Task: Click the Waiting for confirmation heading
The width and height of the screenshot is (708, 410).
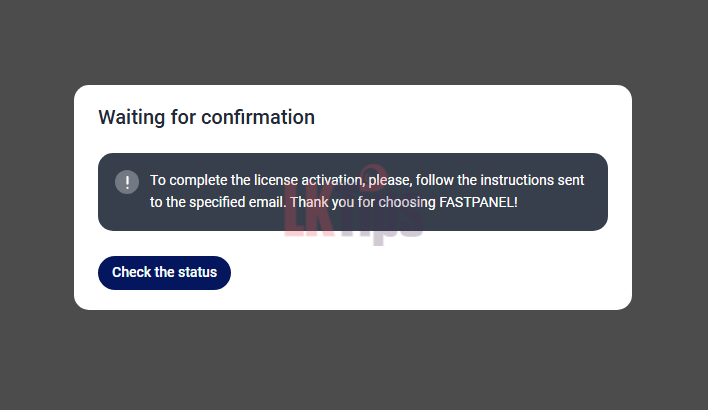Action: [206, 117]
